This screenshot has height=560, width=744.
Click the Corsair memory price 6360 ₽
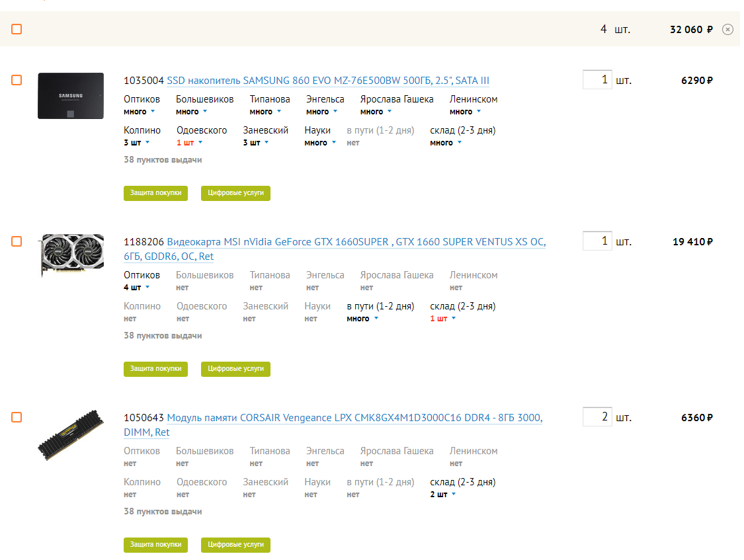pyautogui.click(x=697, y=418)
